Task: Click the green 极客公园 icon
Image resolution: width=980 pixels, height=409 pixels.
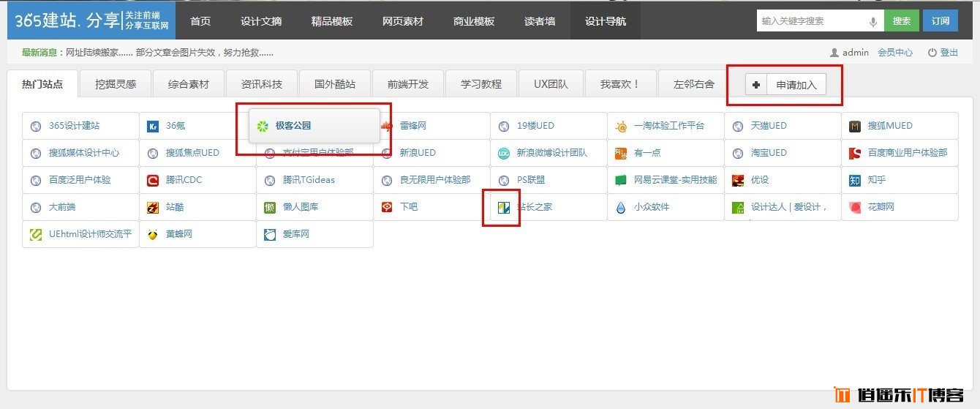Action: click(263, 126)
